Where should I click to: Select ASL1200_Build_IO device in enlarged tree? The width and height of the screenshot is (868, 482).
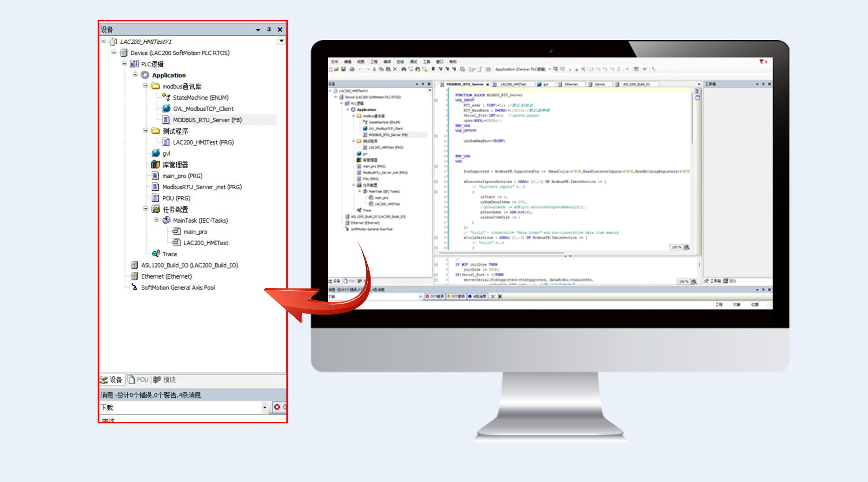click(189, 265)
